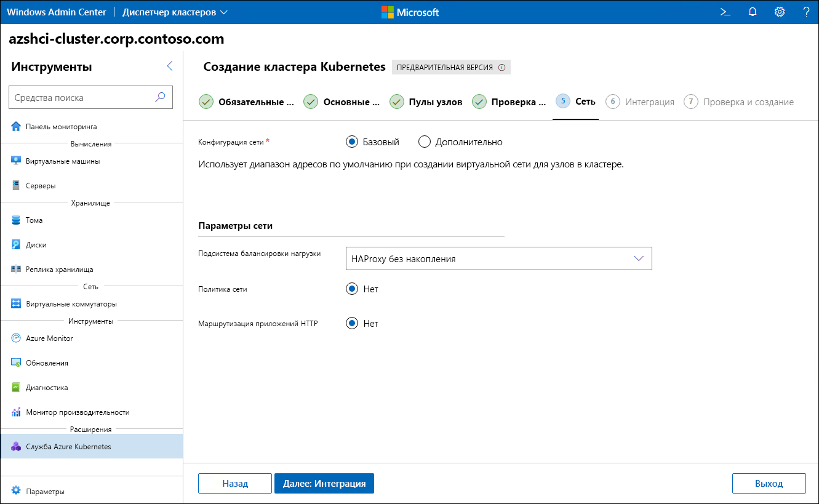Click Далее: Интеграция button
The width and height of the screenshot is (819, 504).
pyautogui.click(x=324, y=483)
